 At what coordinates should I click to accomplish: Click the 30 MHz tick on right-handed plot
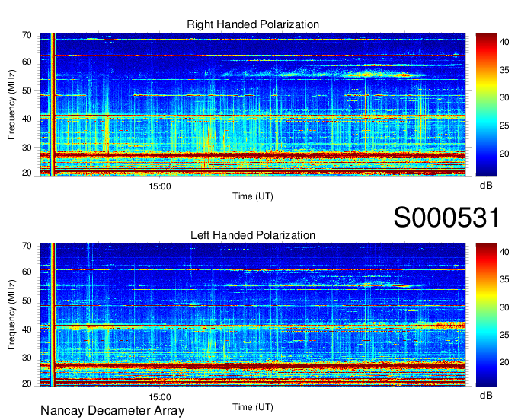tap(27, 148)
